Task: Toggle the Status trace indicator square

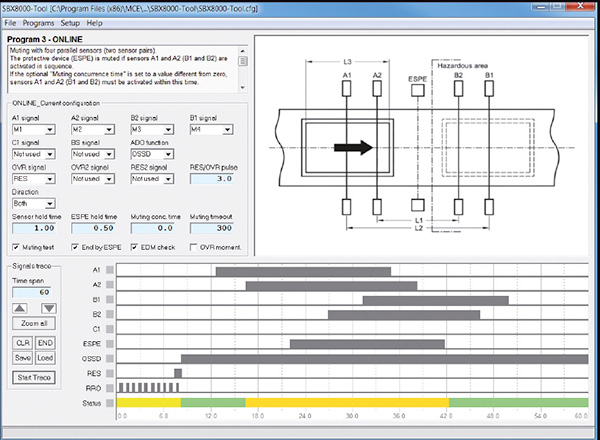Action: point(110,403)
